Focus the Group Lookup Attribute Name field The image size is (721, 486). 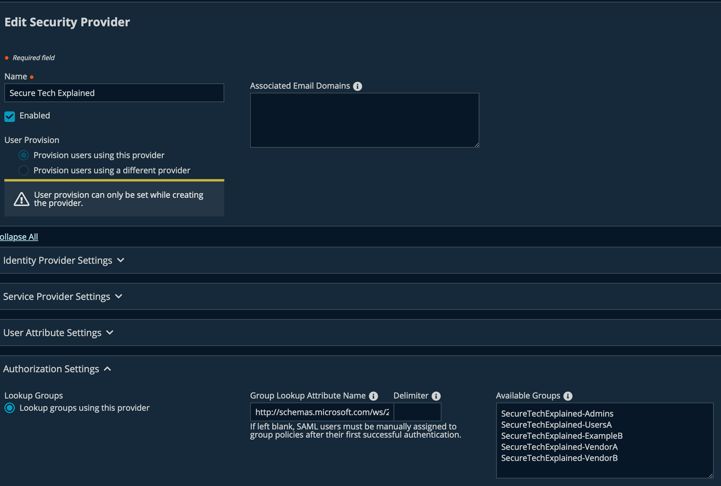pyautogui.click(x=321, y=412)
